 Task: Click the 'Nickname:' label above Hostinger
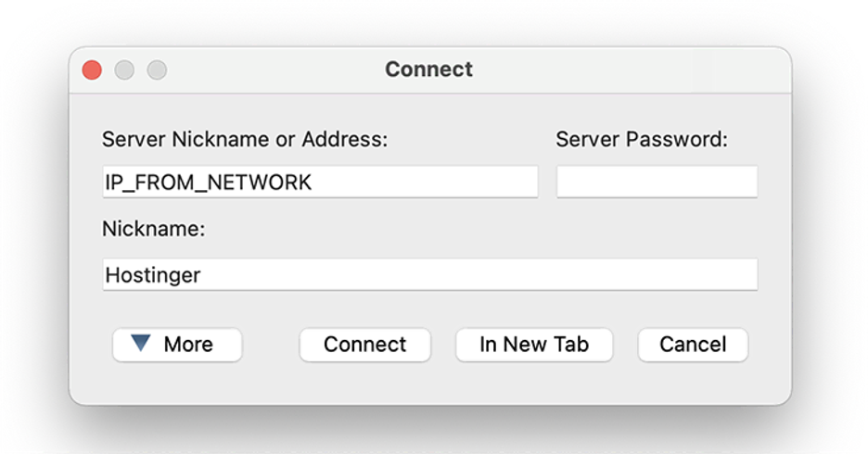pos(153,229)
